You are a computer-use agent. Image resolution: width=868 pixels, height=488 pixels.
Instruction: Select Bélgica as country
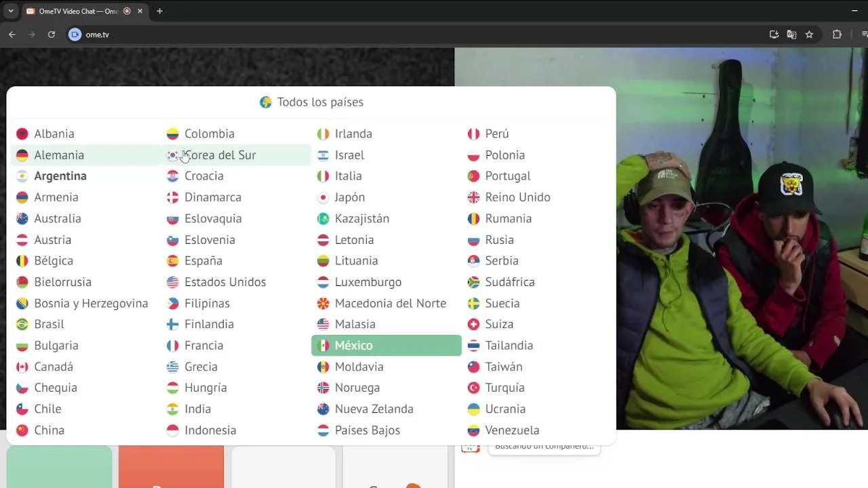coord(85,261)
